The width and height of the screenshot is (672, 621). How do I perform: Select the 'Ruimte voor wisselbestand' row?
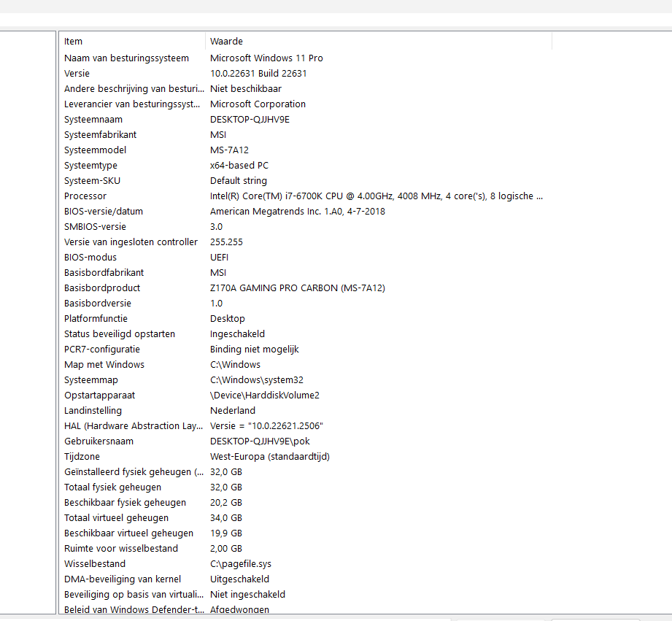click(x=121, y=549)
